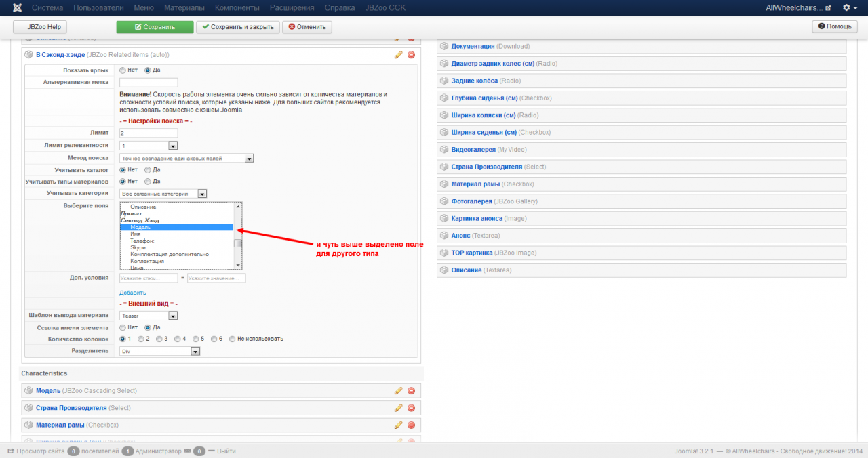Click pencil edit icon for Модель element
868x458 pixels.
click(398, 391)
